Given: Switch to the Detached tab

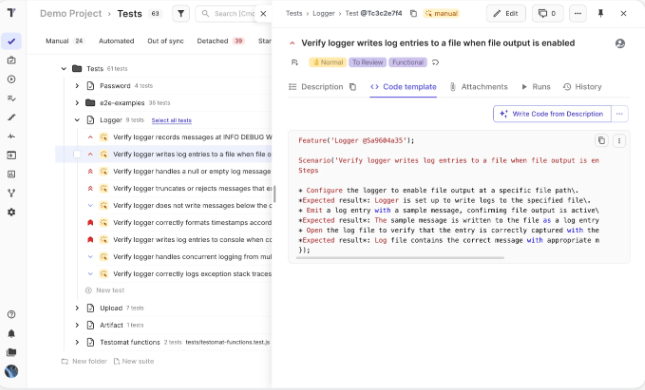Looking at the screenshot, I should pyautogui.click(x=220, y=41).
